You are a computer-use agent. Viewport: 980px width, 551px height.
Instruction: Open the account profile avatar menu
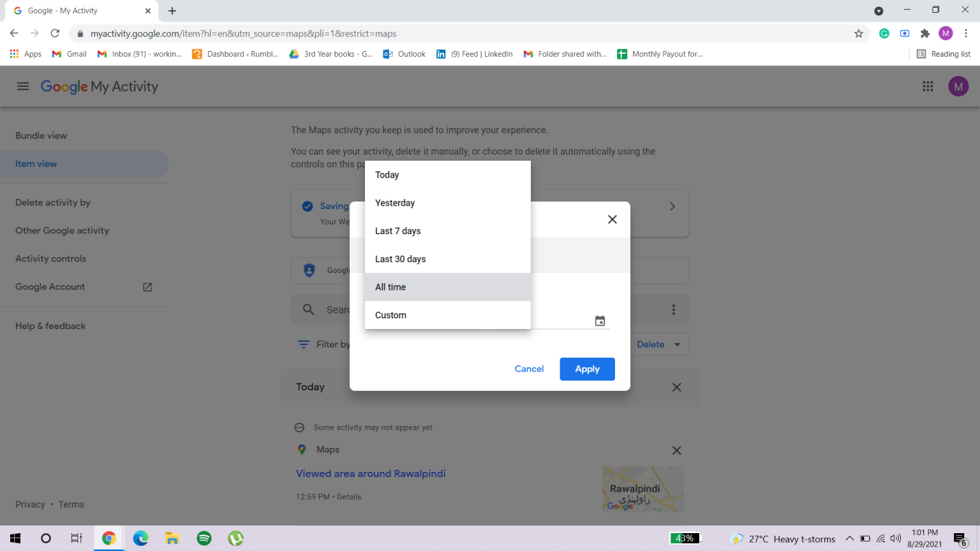coord(958,86)
